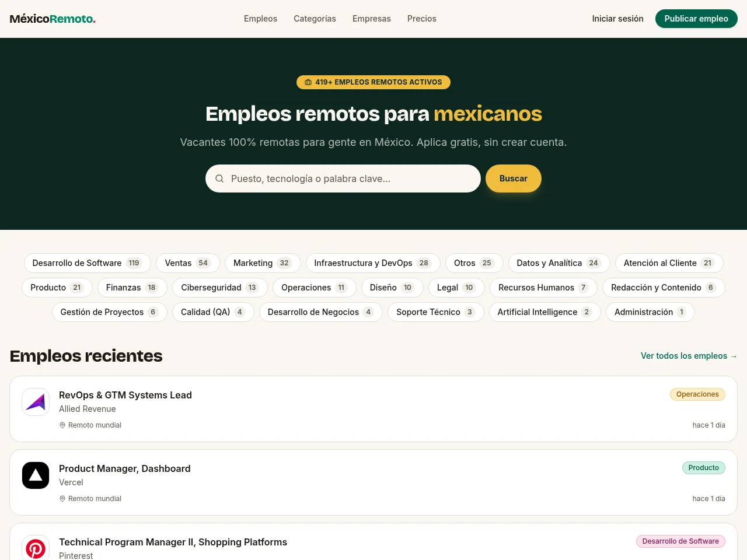747x560 pixels.
Task: Open Product Manager, Dashboard job
Action: (125, 468)
